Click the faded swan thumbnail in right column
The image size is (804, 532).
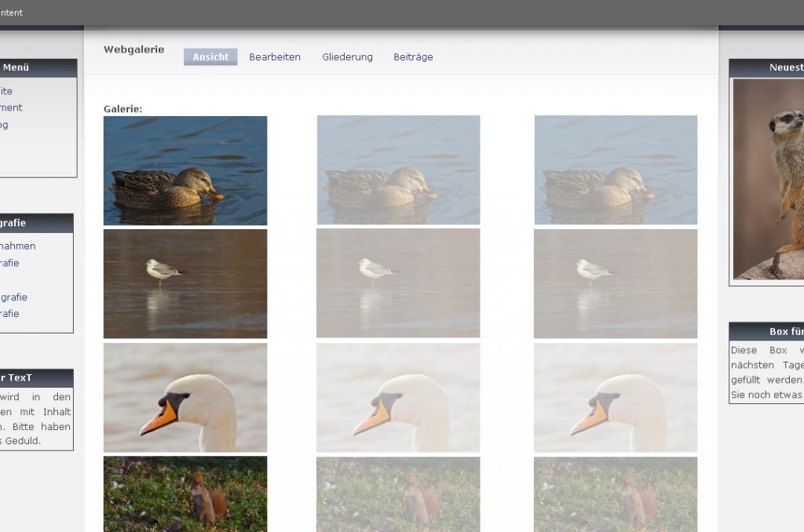click(x=616, y=397)
